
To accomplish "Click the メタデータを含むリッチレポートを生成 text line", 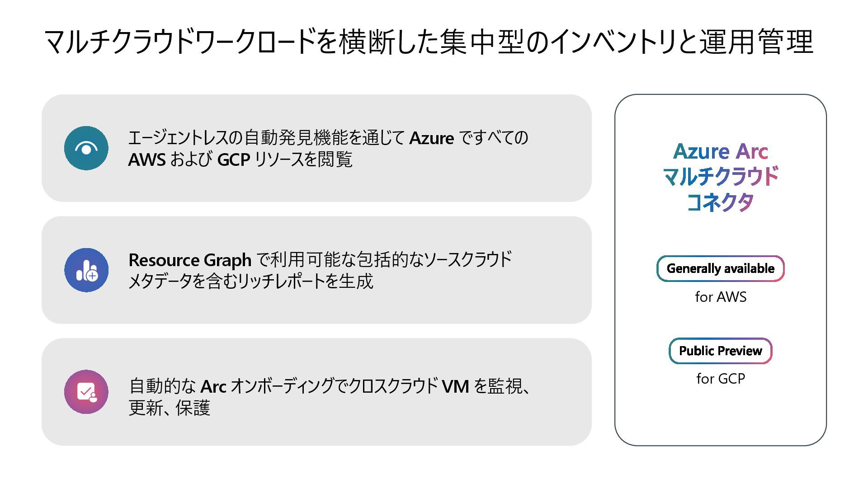I will coord(251,282).
